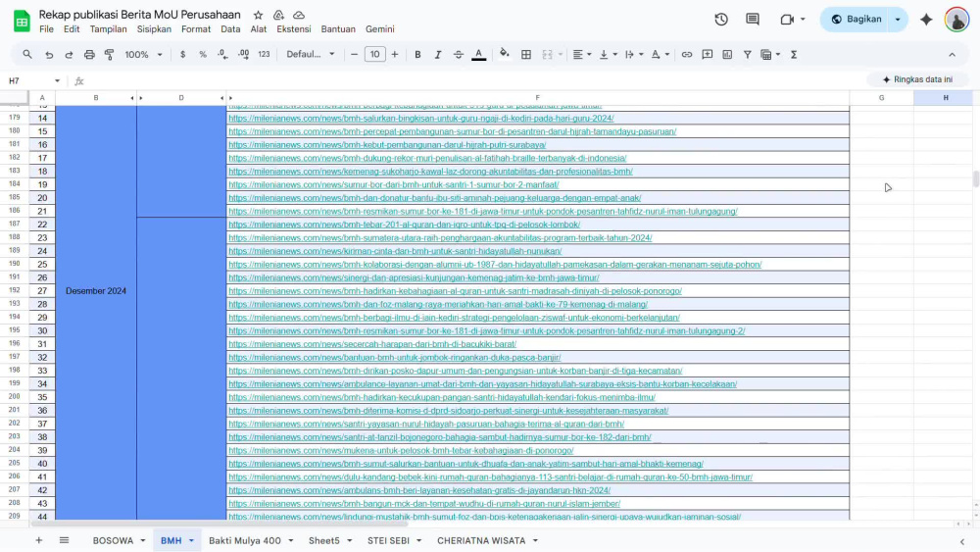Click the Bagikan share button
Image resolution: width=980 pixels, height=552 pixels.
tap(857, 20)
